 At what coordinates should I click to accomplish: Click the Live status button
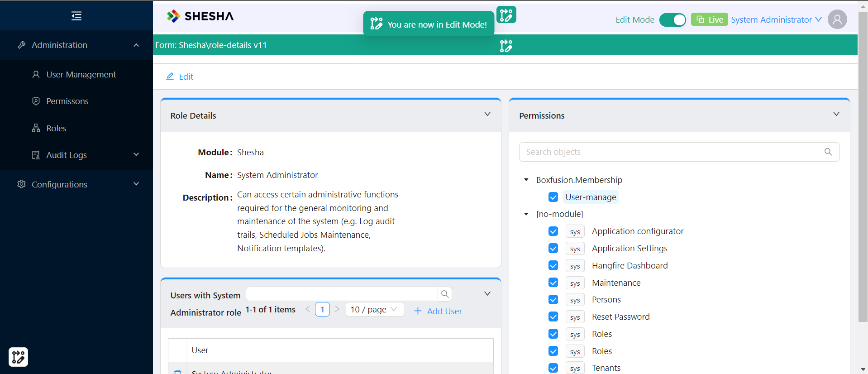[709, 19]
